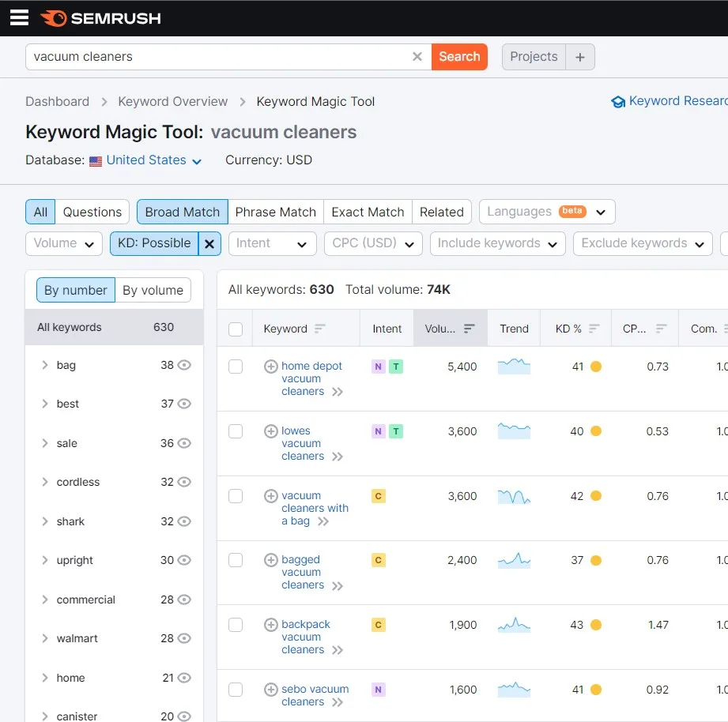Viewport: 728px width, 722px height.
Task: View the home depot trend sparkline
Action: click(514, 367)
